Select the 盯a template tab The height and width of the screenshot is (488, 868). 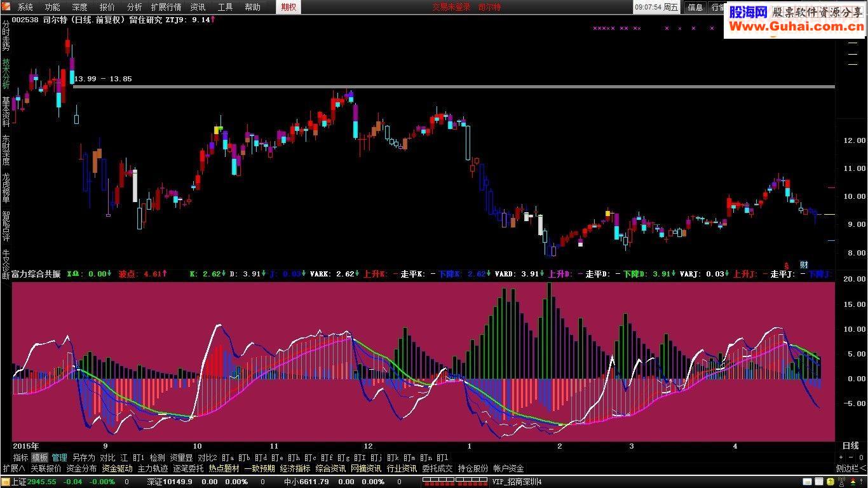[x=227, y=457]
